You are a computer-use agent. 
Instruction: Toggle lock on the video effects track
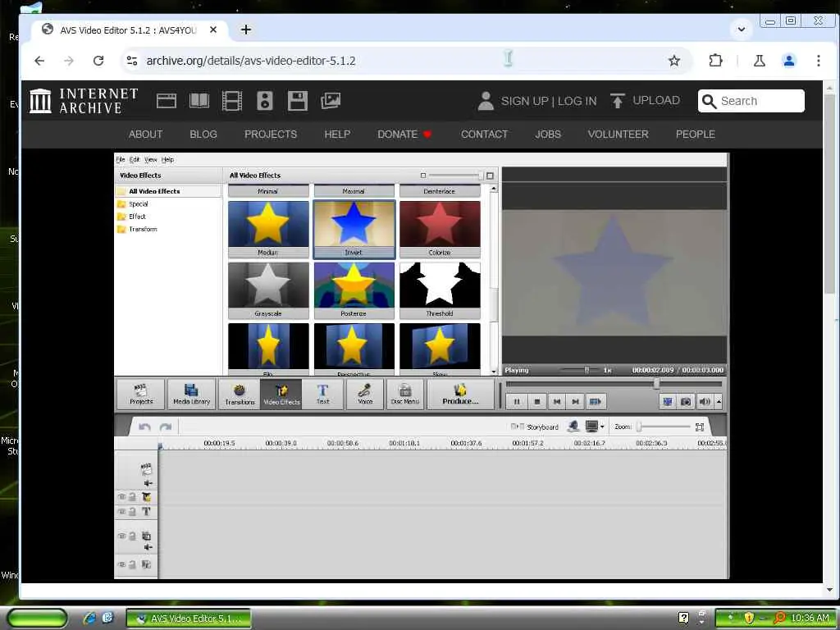(132, 497)
